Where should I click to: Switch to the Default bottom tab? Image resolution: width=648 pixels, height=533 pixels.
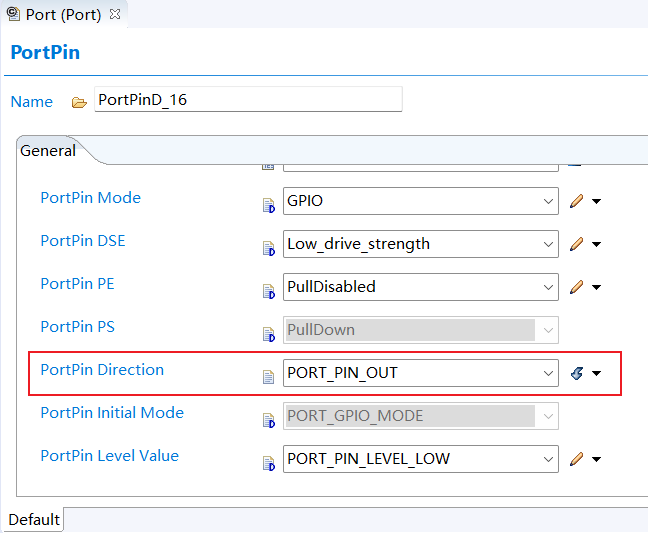(x=34, y=519)
